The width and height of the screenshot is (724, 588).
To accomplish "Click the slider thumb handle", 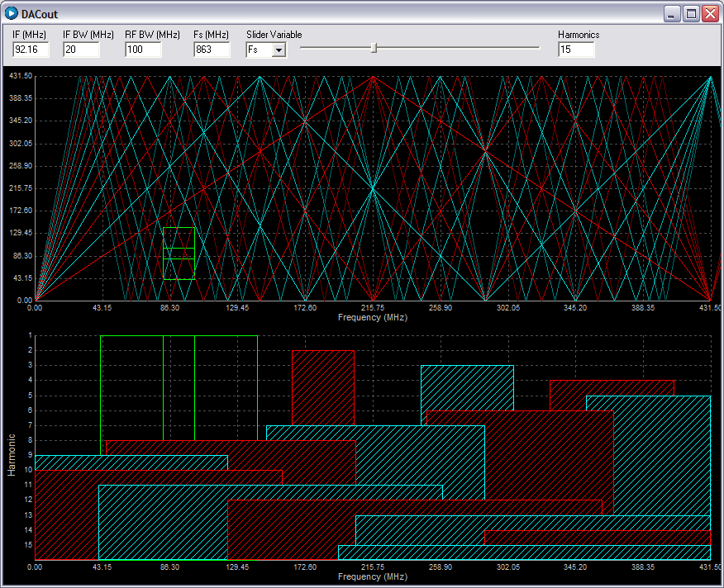I will pos(374,48).
